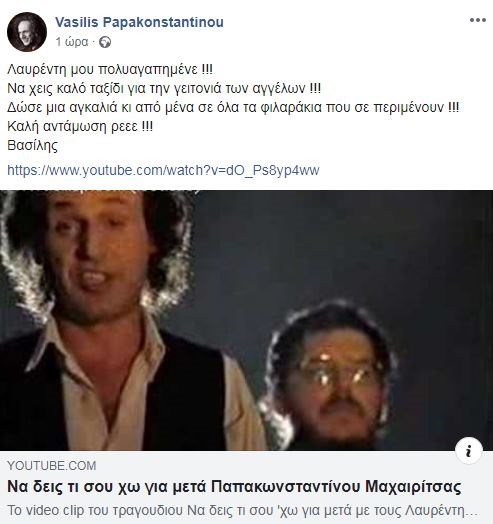The height and width of the screenshot is (524, 493).
Task: Click the globe public privacy icon
Action: coord(105,42)
